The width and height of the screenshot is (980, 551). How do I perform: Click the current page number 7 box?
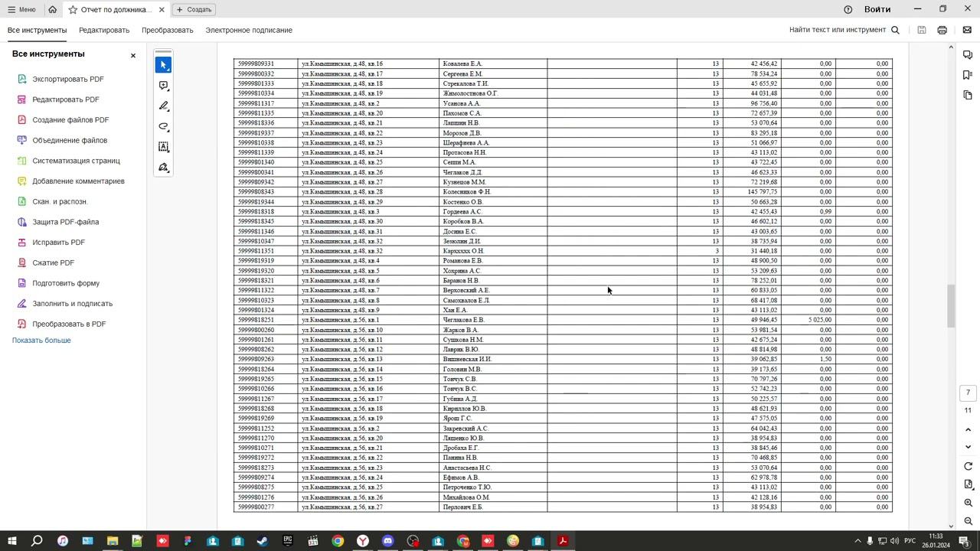coord(968,393)
